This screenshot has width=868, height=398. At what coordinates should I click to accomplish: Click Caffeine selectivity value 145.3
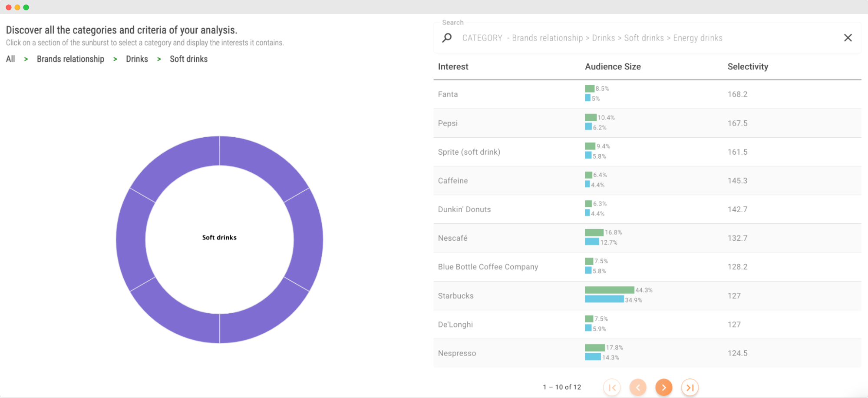click(x=737, y=180)
